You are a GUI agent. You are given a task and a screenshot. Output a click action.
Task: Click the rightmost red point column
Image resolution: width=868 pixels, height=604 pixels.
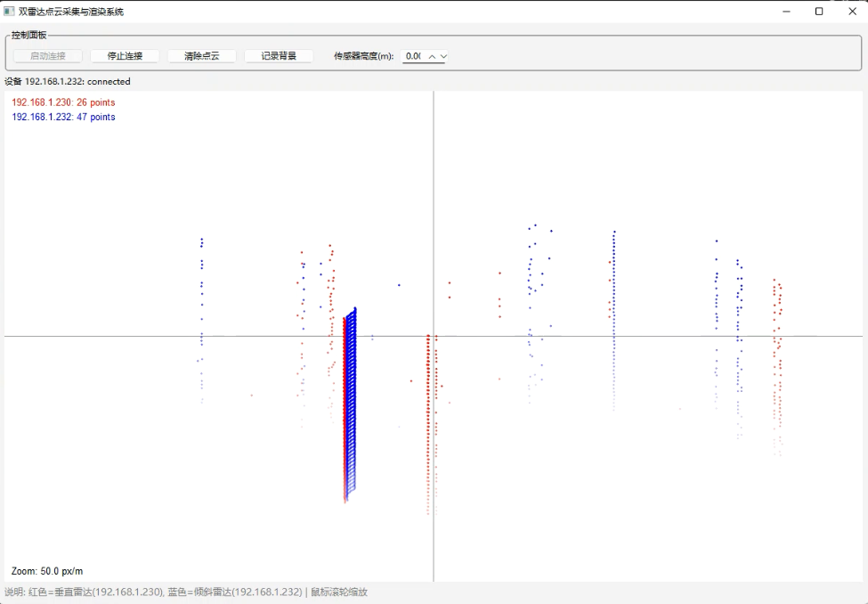coord(778,356)
